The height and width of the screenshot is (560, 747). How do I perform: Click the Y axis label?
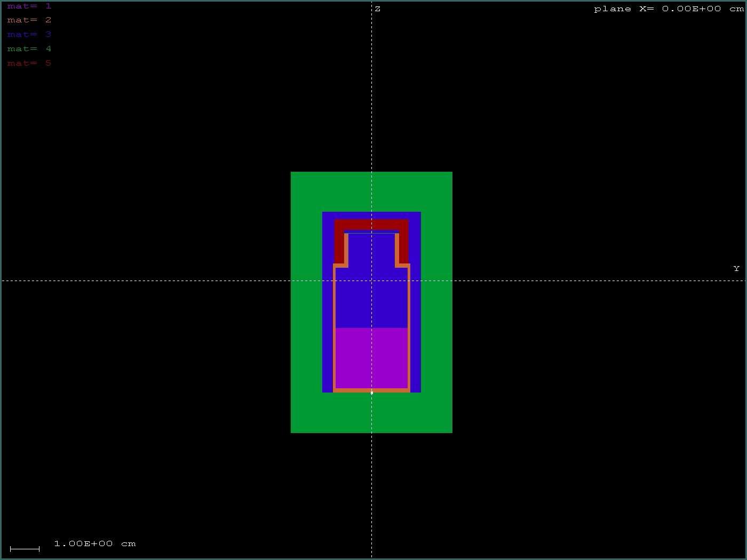[x=736, y=269]
